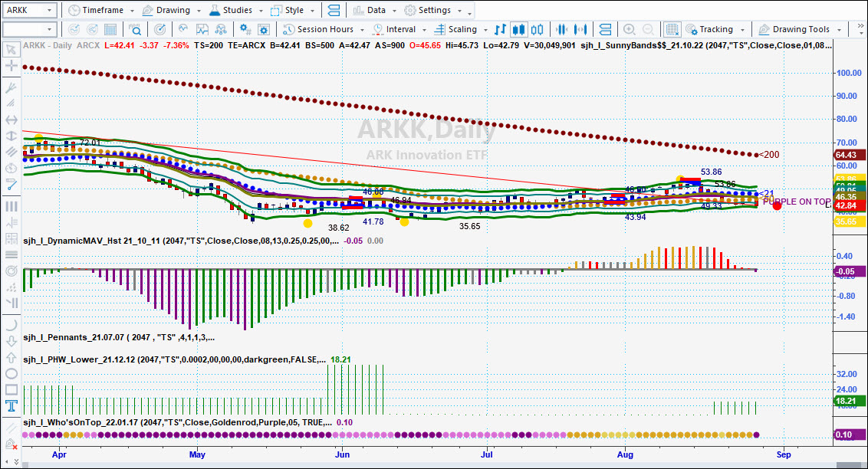Select the text (T) drawing tool
Viewport: 868px width, 469px height.
(11, 406)
